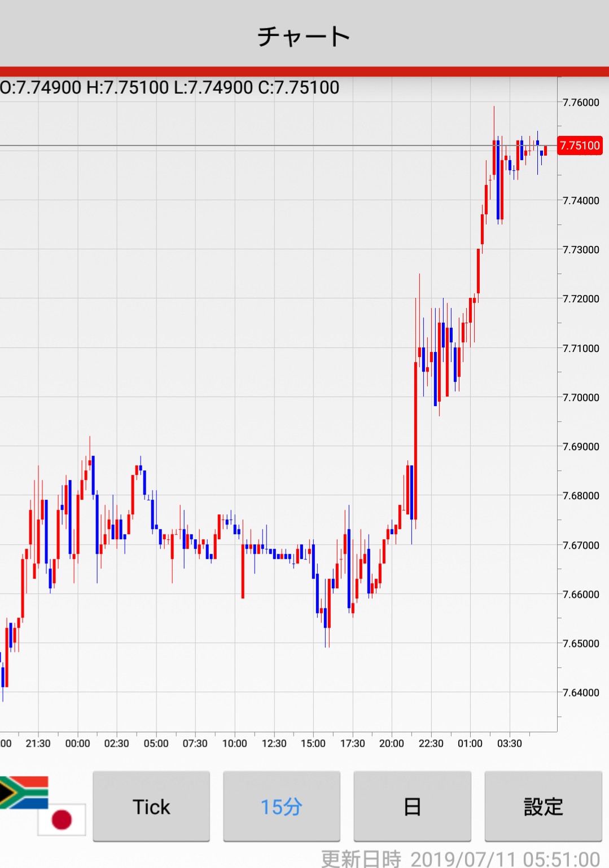Click the 20:00 time axis label

click(391, 743)
